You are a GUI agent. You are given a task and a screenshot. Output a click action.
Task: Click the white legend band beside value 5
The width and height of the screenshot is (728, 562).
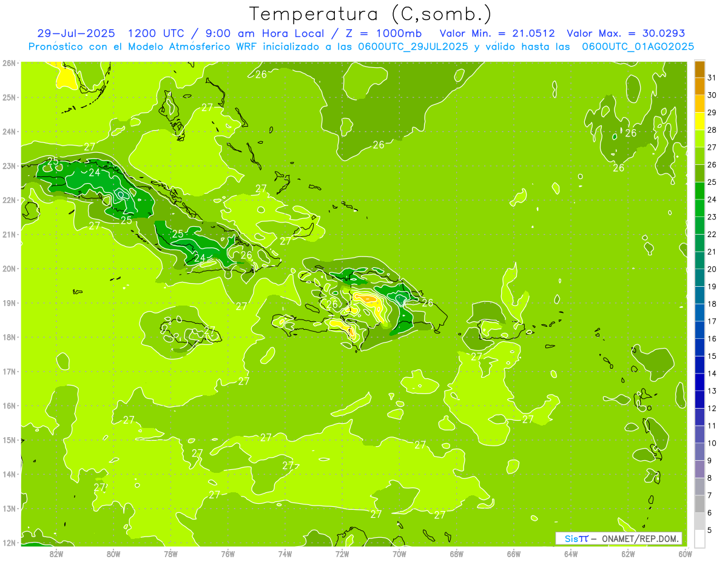[x=699, y=538]
